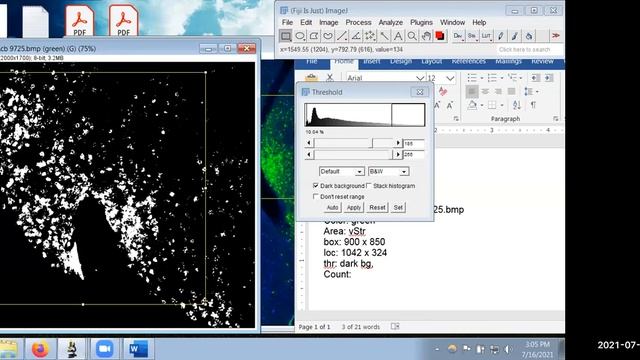The width and height of the screenshot is (640, 360).
Task: Select the Angle tool
Action: click(x=356, y=36)
